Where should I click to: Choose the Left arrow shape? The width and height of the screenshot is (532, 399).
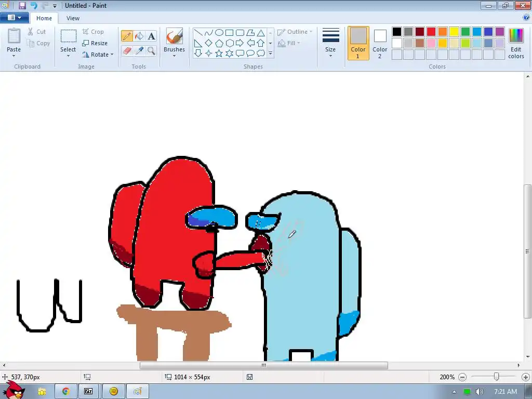tap(250, 43)
